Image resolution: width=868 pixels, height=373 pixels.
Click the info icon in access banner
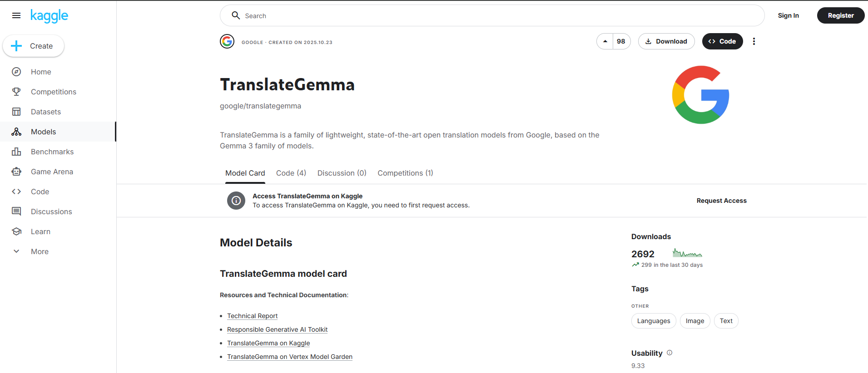(x=236, y=201)
